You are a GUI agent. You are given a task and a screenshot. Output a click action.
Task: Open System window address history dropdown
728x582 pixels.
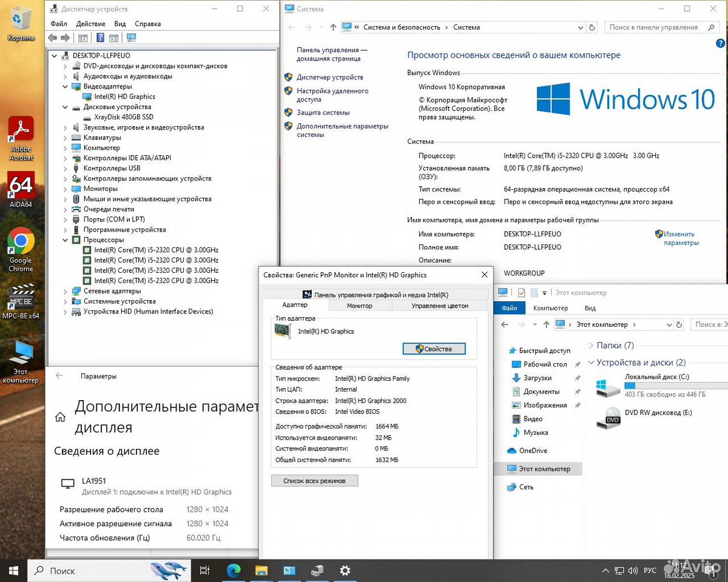(x=579, y=27)
